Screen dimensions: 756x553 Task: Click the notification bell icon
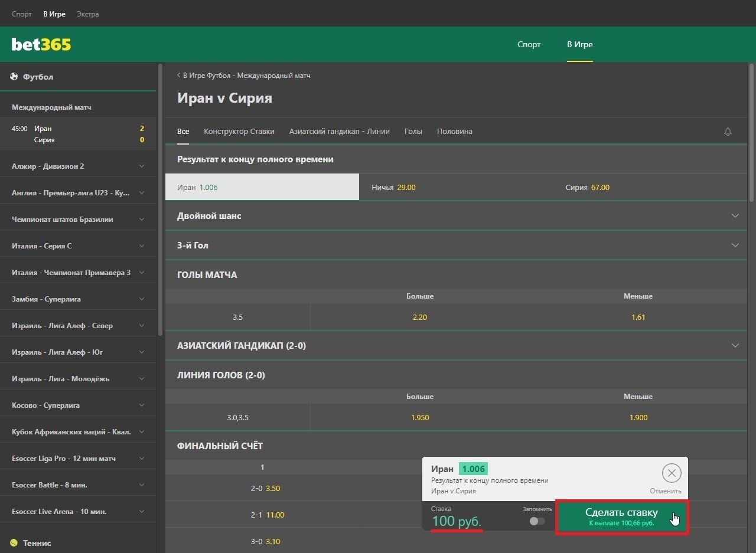coord(728,132)
